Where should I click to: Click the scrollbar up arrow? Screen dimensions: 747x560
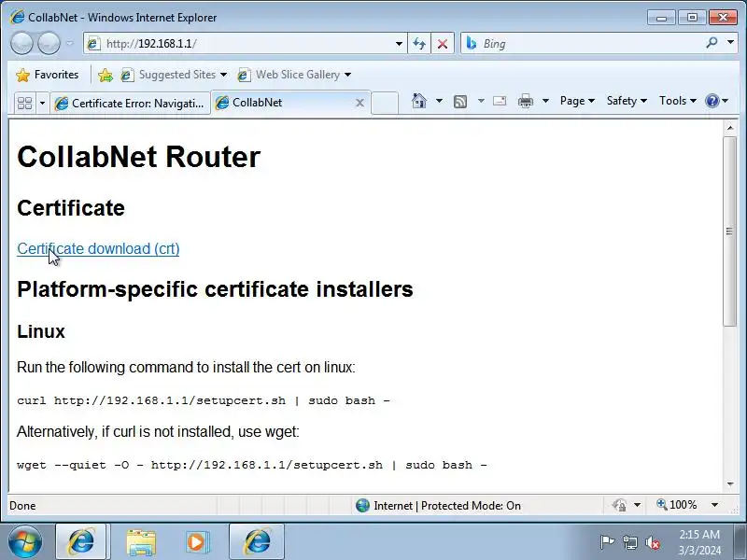(x=730, y=128)
